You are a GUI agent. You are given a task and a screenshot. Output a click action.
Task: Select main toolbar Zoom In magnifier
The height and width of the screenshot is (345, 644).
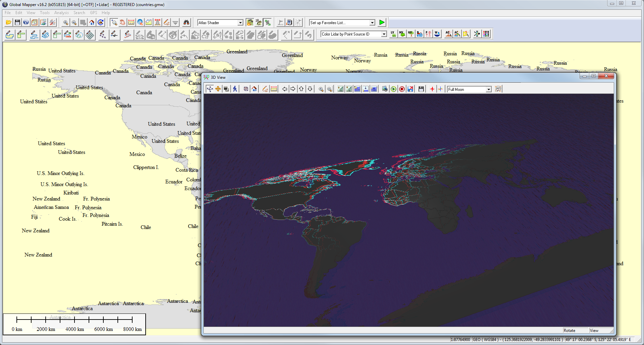pyautogui.click(x=66, y=22)
